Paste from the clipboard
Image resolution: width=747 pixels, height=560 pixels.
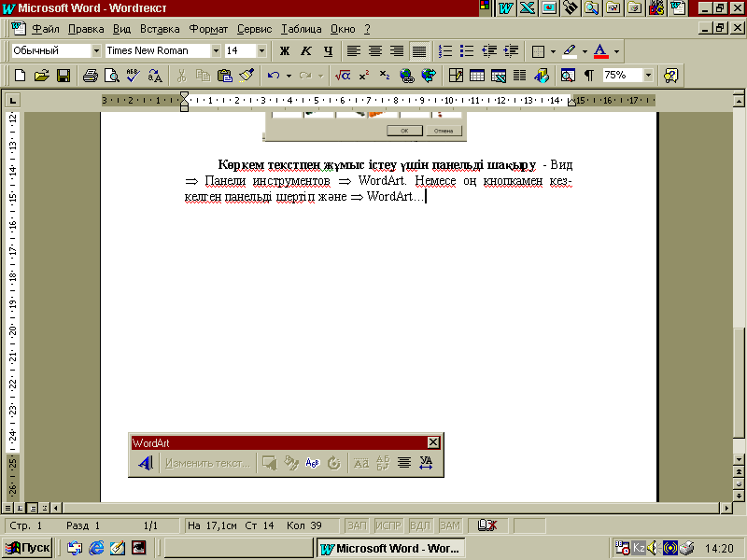pyautogui.click(x=224, y=76)
